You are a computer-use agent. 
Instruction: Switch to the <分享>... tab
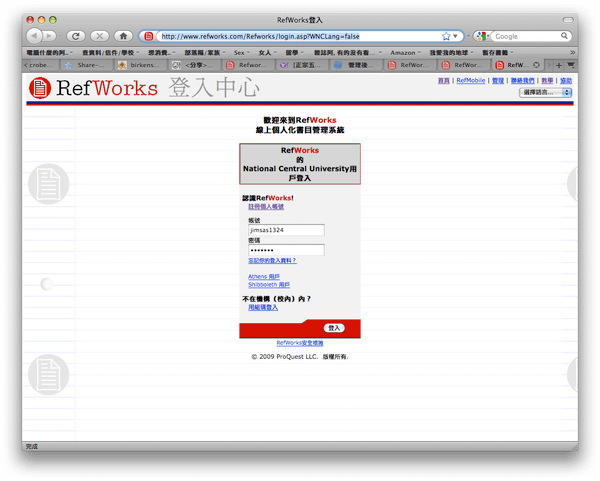tap(194, 65)
